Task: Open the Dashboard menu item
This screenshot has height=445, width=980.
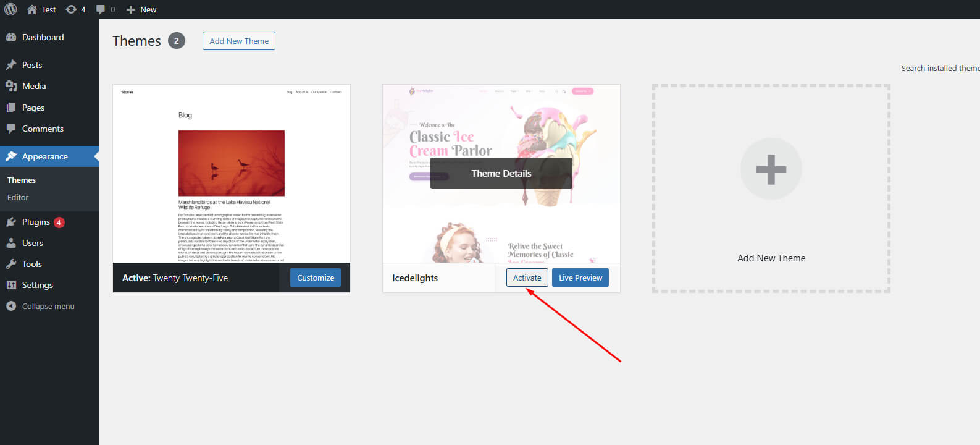Action: point(49,37)
